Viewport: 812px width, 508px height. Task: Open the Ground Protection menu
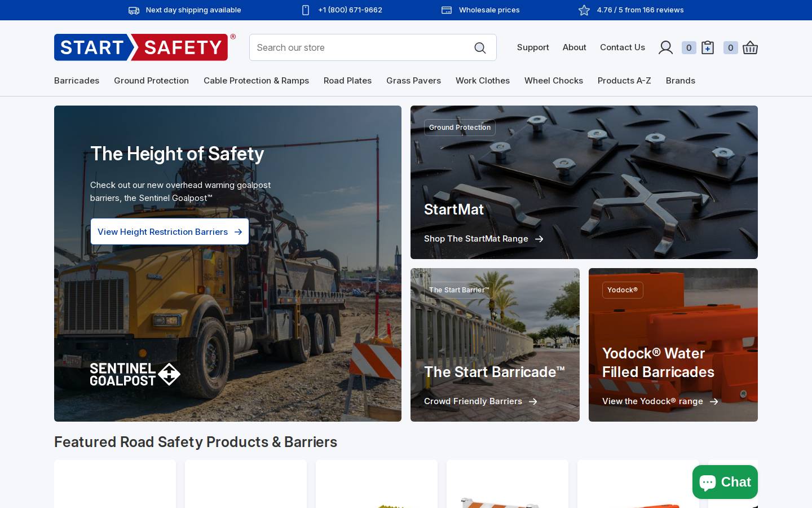[151, 81]
